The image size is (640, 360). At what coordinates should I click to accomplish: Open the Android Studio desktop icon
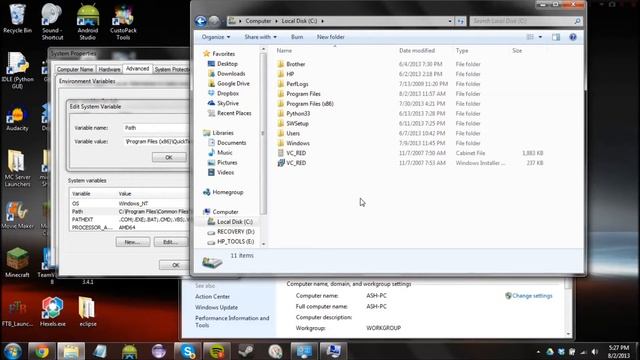(88, 22)
